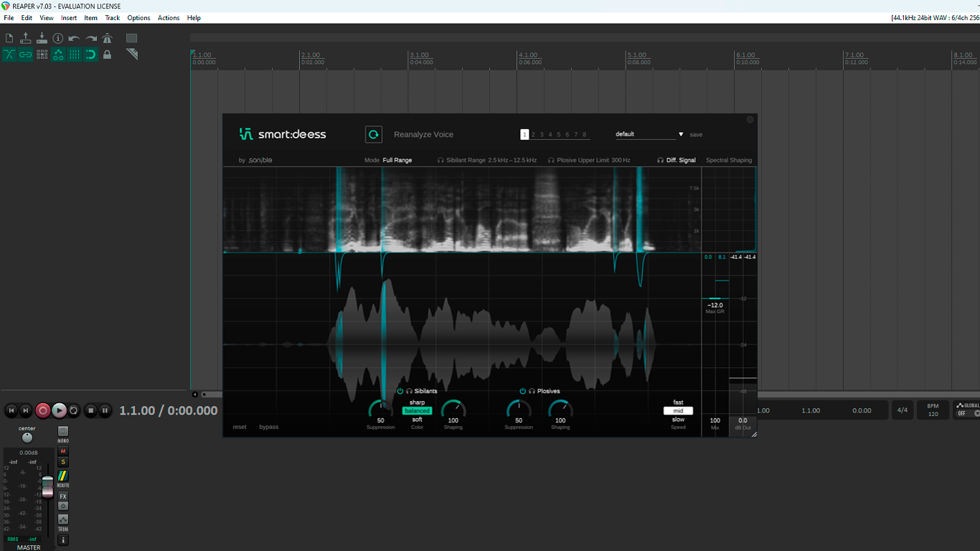The width and height of the screenshot is (980, 551).
Task: Click the New Project toolbar icon
Action: (9, 38)
